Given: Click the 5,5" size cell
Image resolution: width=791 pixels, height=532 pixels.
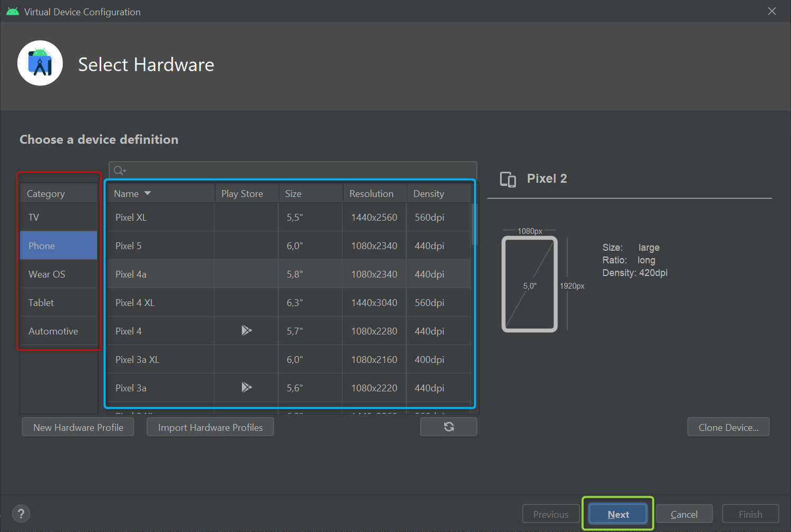Looking at the screenshot, I should click(310, 217).
